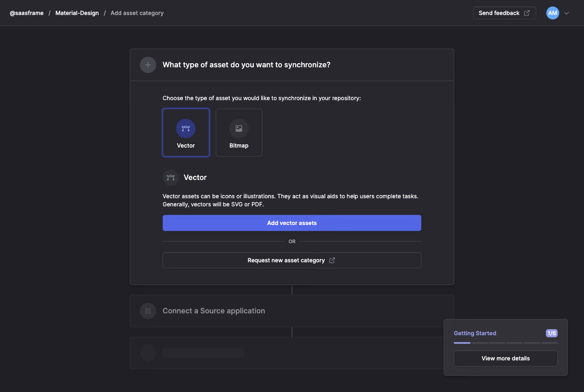Expand the Connect a Source application step
Viewport: 584px width, 392px height.
(x=292, y=311)
